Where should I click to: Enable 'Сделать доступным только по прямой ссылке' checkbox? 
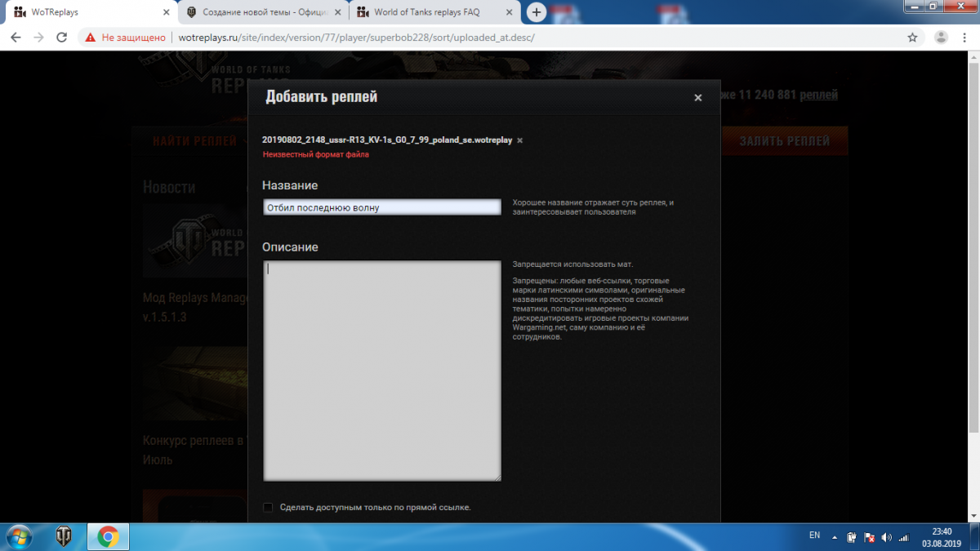(268, 508)
